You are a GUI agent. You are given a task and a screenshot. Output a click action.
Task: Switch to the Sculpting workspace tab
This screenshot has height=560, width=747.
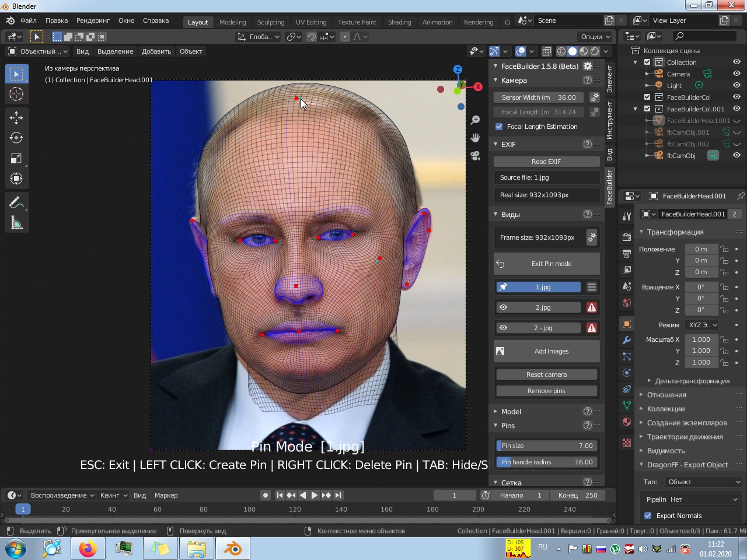(271, 22)
